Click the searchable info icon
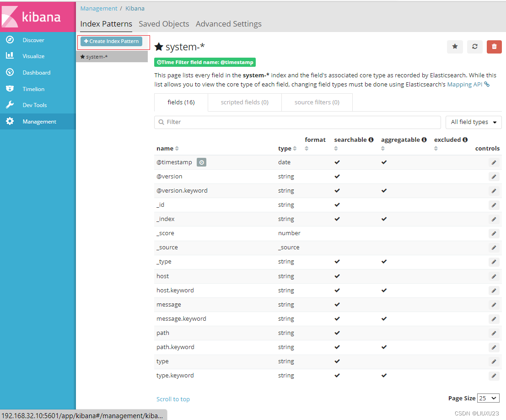This screenshot has height=420, width=506. [x=371, y=140]
